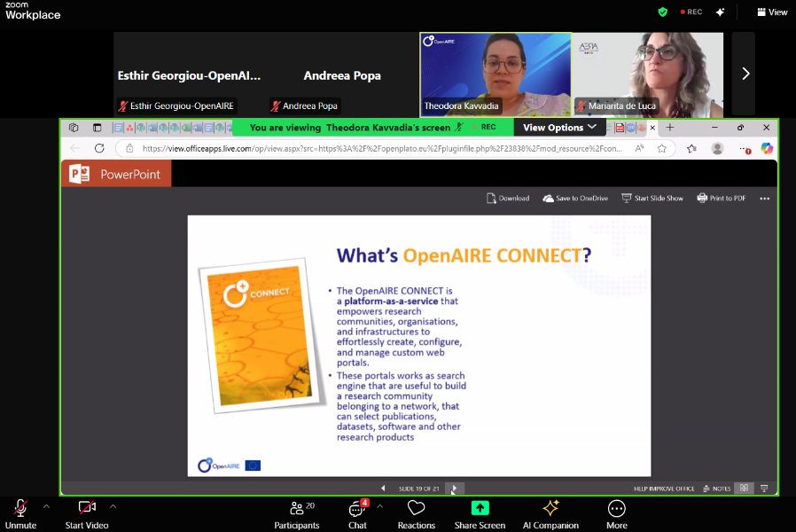Switch to reading view icon
796x532 pixels.
tap(745, 489)
